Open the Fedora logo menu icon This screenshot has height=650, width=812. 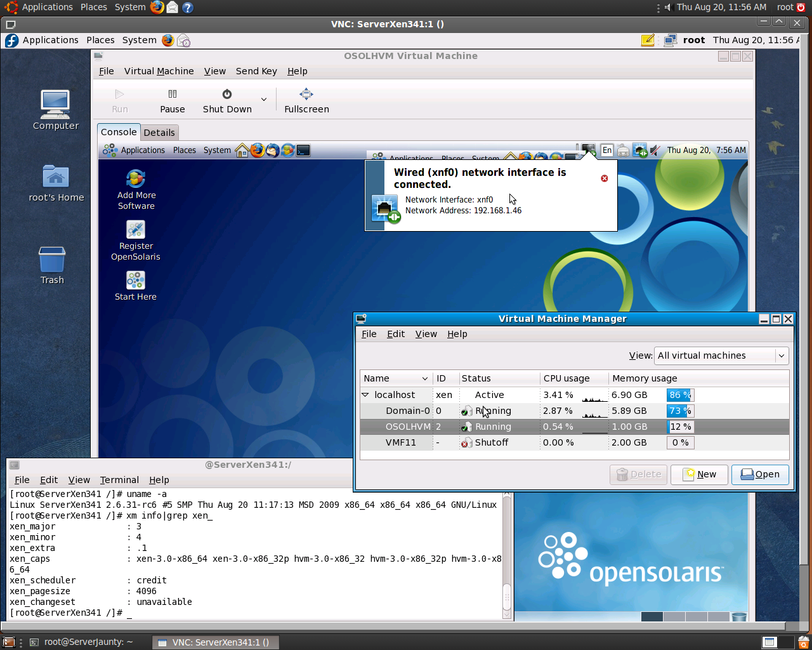coord(11,41)
